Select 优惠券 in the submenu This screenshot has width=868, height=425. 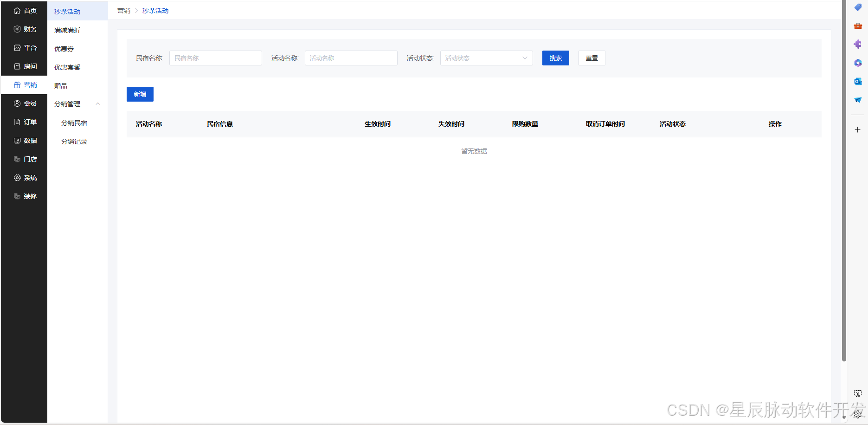coord(77,49)
